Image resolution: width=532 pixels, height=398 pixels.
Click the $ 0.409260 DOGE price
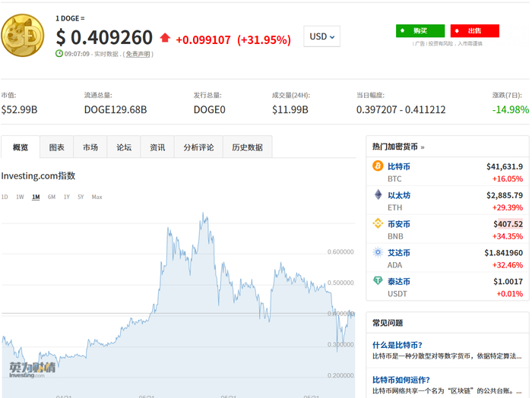(105, 37)
